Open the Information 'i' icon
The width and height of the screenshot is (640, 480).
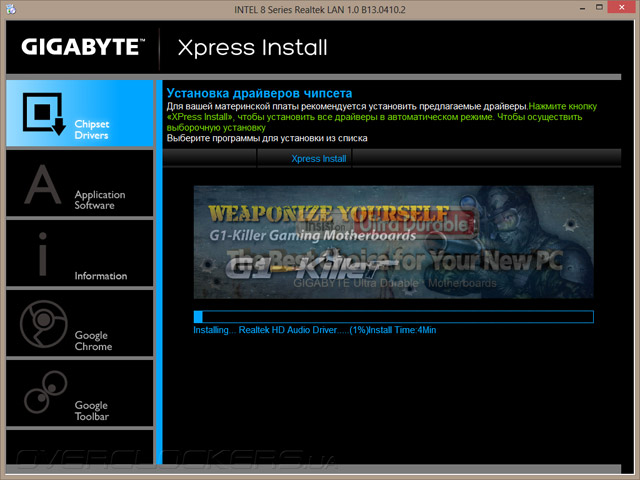tap(43, 254)
